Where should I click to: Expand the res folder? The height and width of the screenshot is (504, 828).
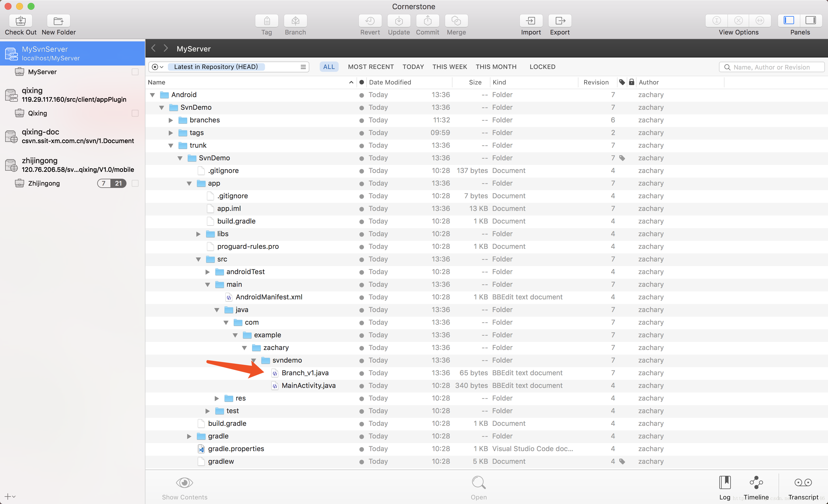point(217,399)
